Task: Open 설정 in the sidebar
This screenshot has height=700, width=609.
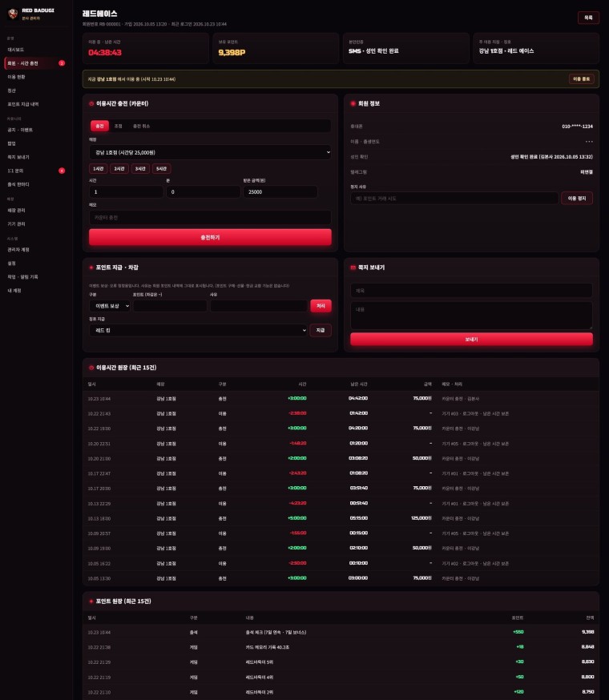Action: (x=34, y=264)
